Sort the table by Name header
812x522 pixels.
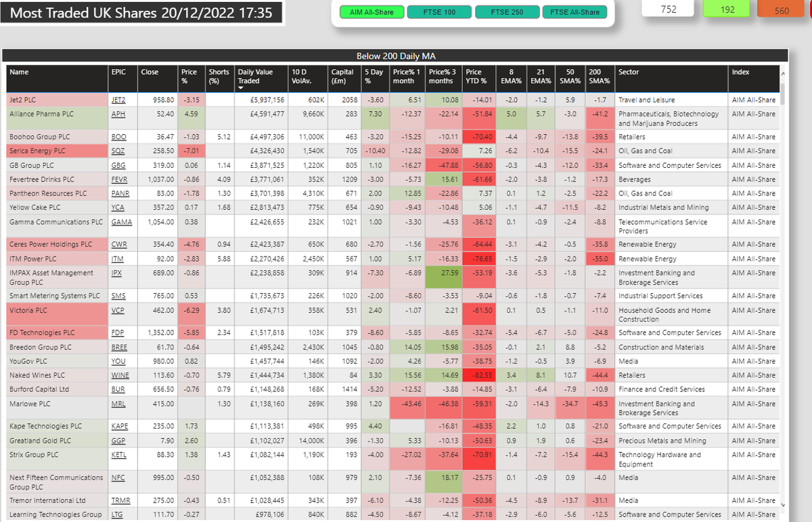pyautogui.click(x=57, y=80)
